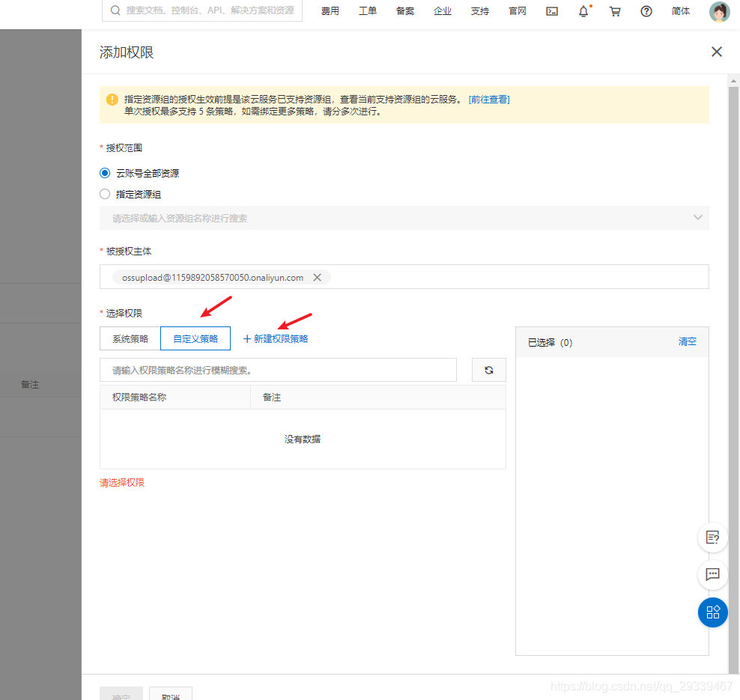Open the chat message floating icon

coord(712,574)
